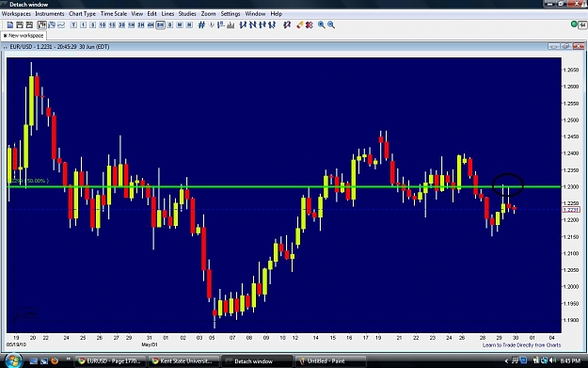
Task: Select the highlighted 8H time scale
Action: tap(160, 25)
